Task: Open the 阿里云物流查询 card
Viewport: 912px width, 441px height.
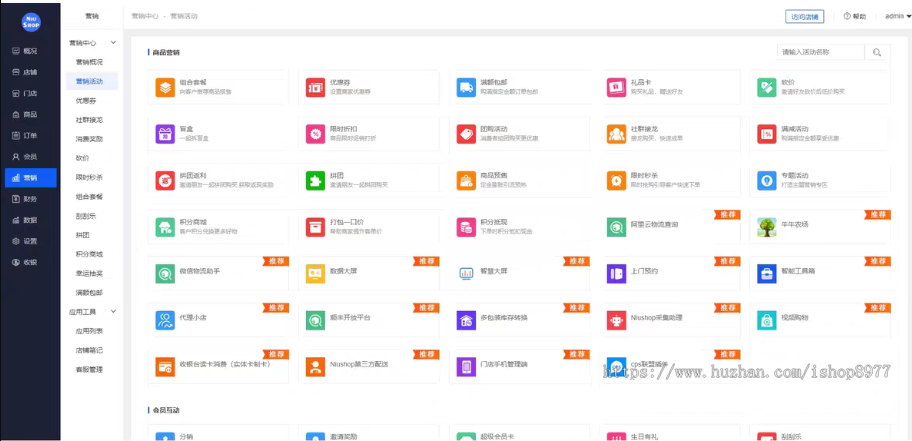Action: [670, 226]
